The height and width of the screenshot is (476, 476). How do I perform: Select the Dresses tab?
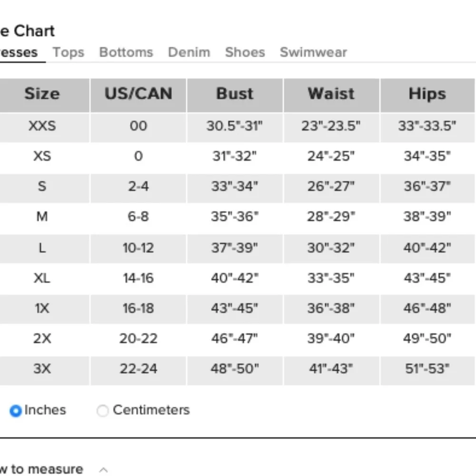(19, 52)
